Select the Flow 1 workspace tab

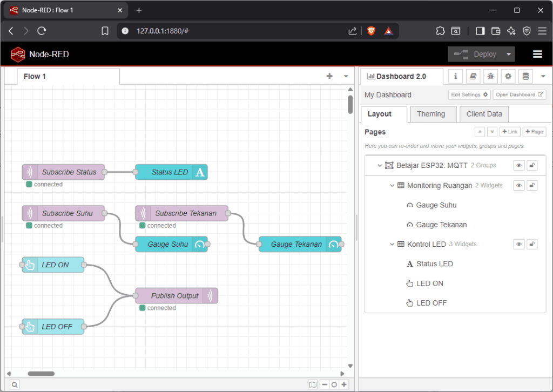[68, 77]
